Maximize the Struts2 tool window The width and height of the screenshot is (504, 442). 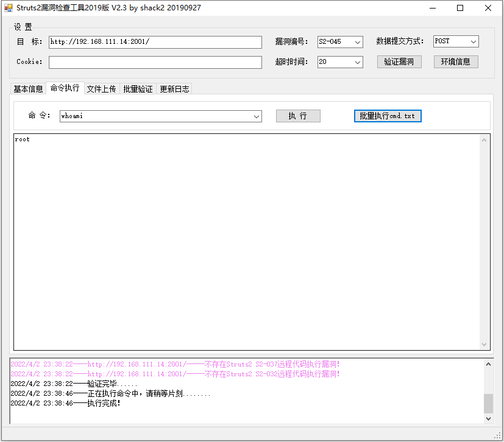(x=460, y=8)
